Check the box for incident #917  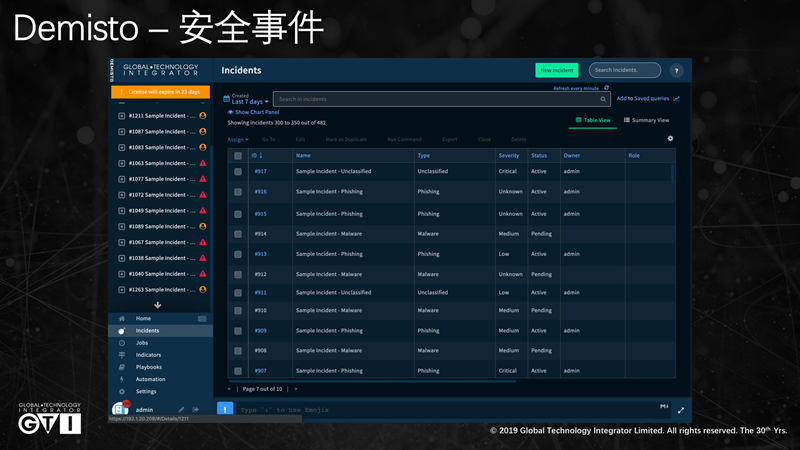tap(238, 172)
